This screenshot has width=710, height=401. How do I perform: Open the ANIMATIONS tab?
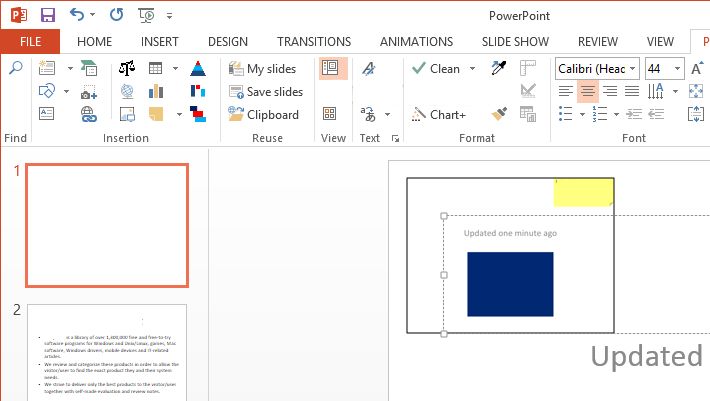416,42
